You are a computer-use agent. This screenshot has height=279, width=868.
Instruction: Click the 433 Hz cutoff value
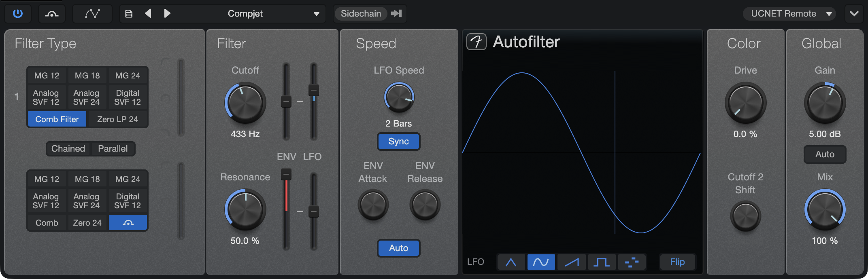click(245, 134)
